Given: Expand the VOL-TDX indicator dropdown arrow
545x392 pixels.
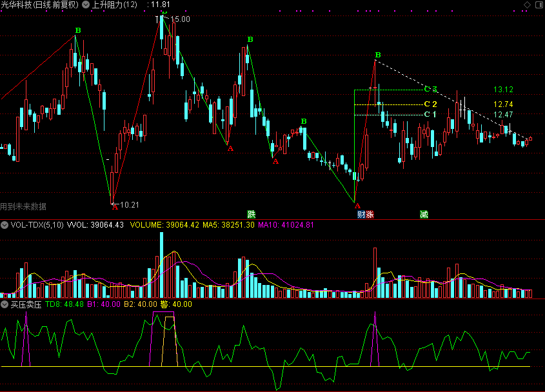Looking at the screenshot, I should pyautogui.click(x=5, y=225).
